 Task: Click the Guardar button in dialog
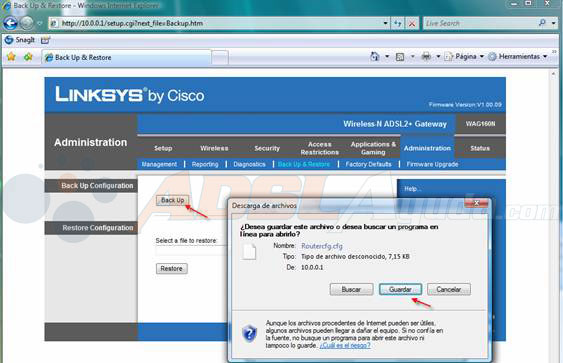[400, 289]
